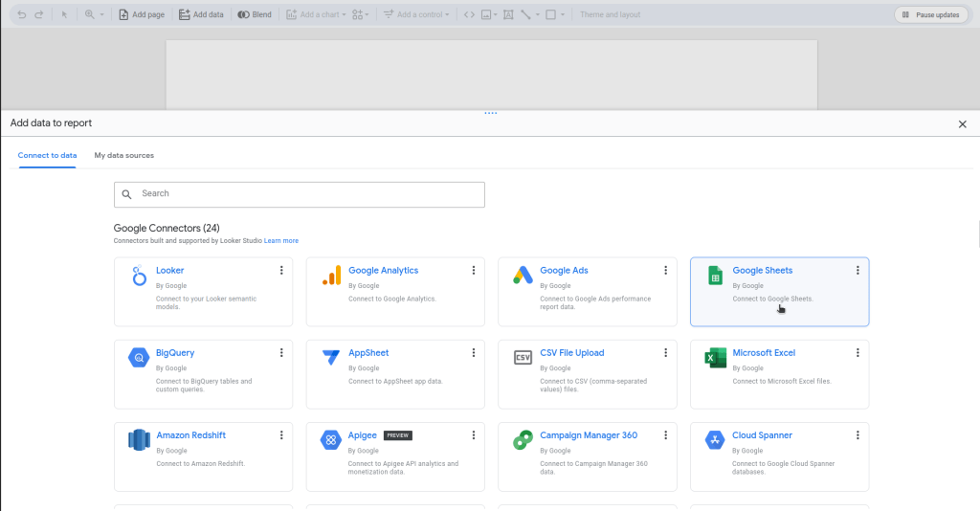Switch to My data sources tab

(x=123, y=155)
